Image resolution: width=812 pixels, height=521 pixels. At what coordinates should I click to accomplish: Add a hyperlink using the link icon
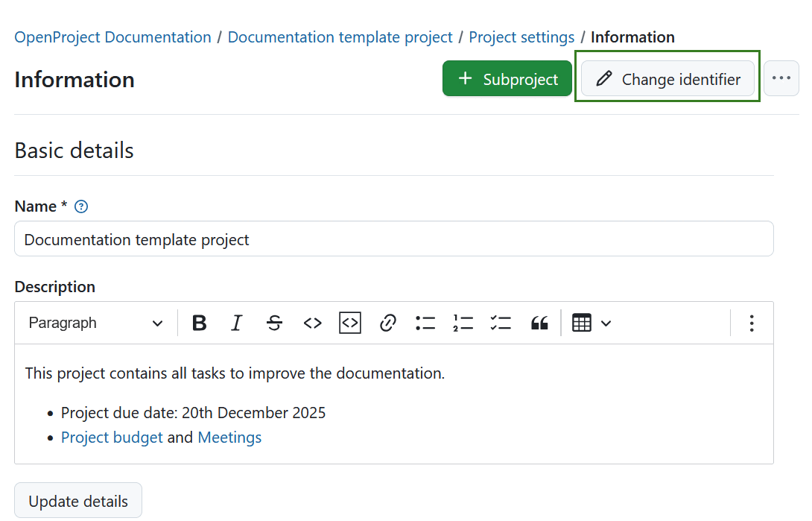coord(387,323)
